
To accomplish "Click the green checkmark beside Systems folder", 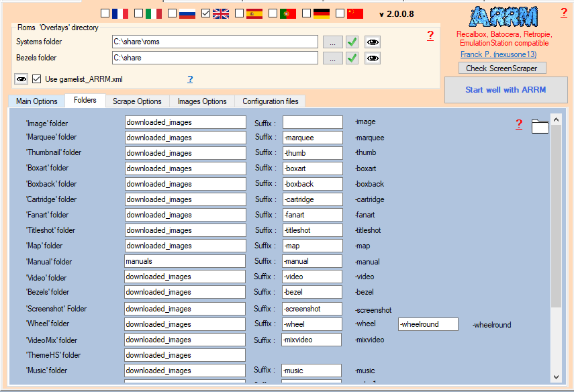I will click(x=352, y=42).
